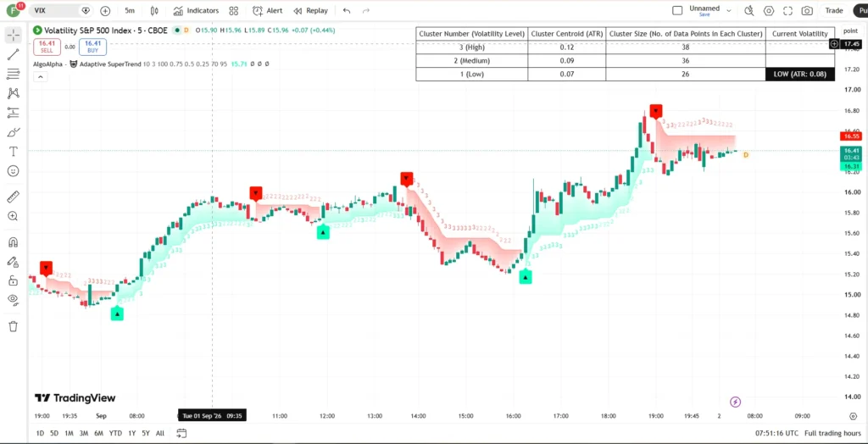Select the crosshair cursor tool
Screen dimensions: 868x444
point(14,35)
